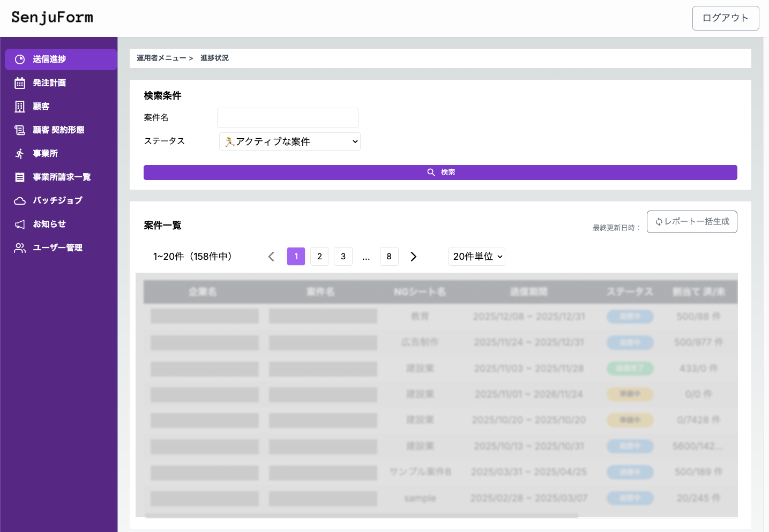This screenshot has width=769, height=532.
Task: Click the refresh icon on レポート一括生成
Action: (x=659, y=222)
